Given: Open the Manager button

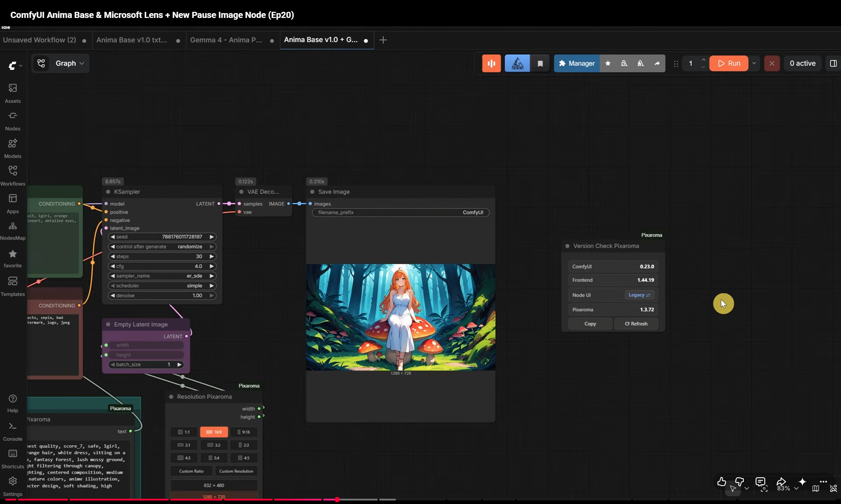Looking at the screenshot, I should click(577, 63).
